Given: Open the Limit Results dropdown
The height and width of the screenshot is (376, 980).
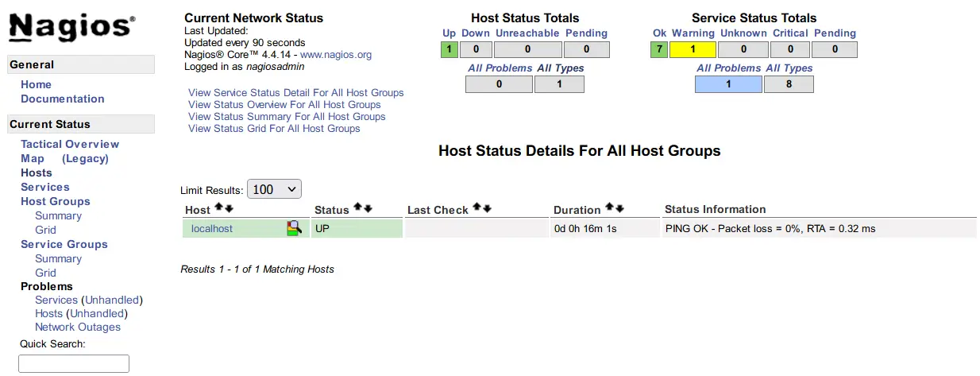Looking at the screenshot, I should pos(274,189).
